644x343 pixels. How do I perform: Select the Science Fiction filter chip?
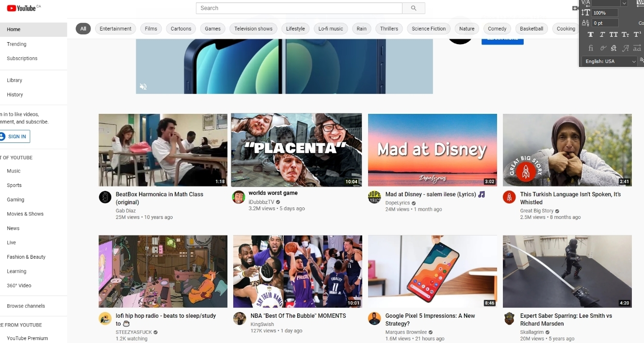coord(429,29)
